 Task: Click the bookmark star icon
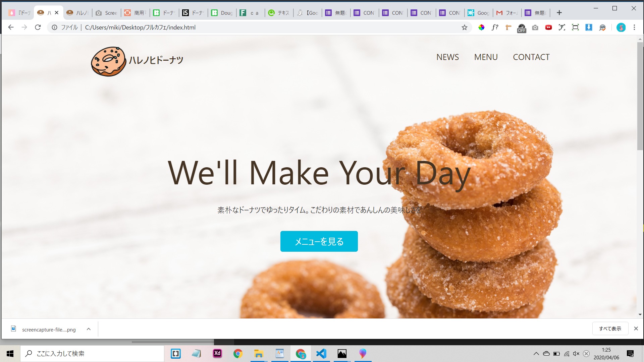pos(464,27)
